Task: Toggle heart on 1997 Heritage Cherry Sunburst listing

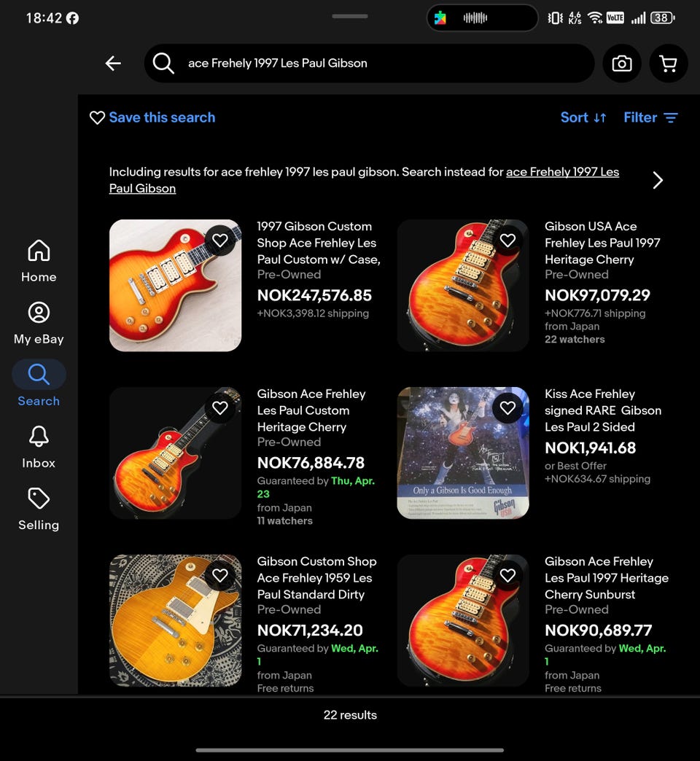Action: [x=507, y=575]
